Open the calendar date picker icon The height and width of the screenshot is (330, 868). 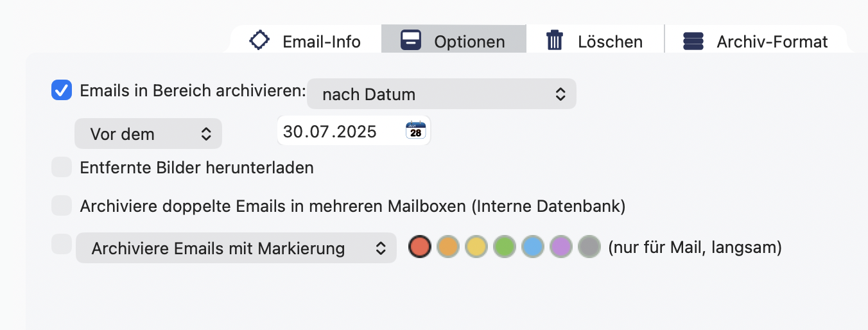pos(416,130)
